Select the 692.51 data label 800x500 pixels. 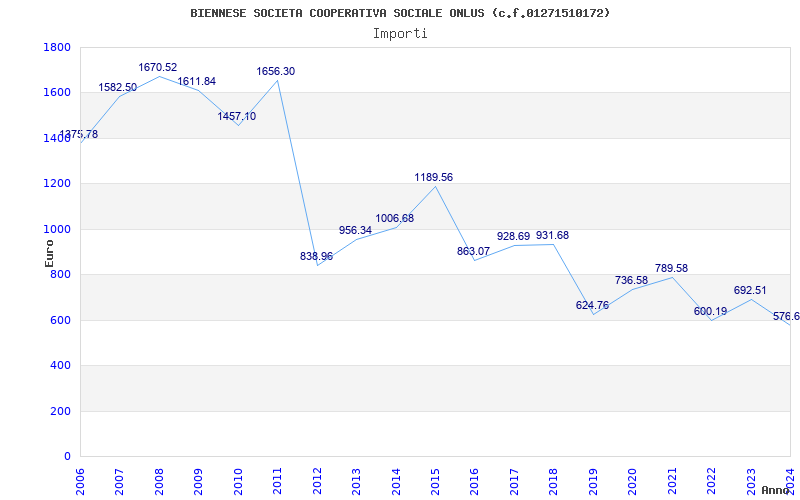pyautogui.click(x=750, y=290)
